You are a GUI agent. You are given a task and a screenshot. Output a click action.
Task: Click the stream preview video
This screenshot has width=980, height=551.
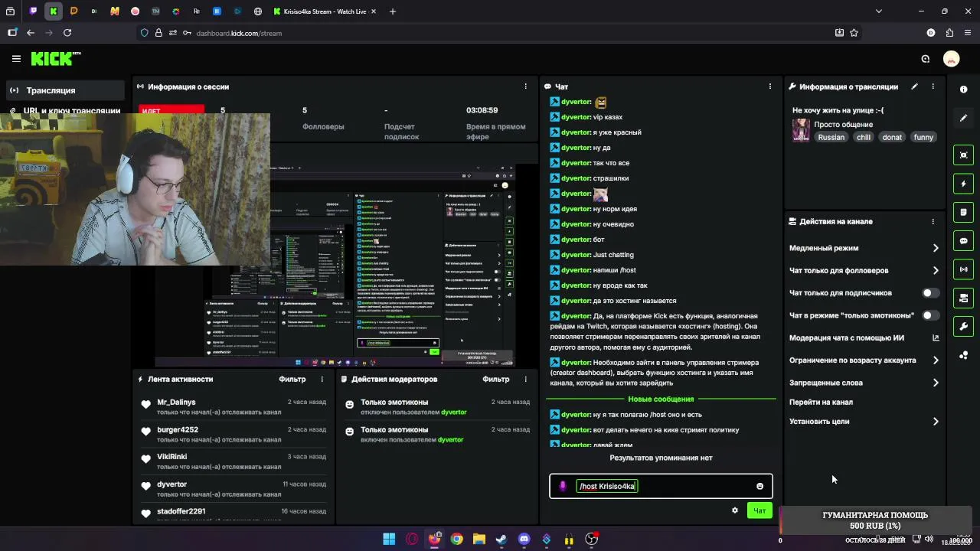click(335, 265)
